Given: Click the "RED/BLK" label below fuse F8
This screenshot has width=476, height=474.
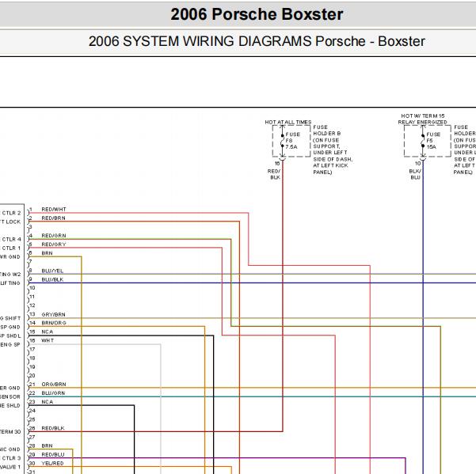Looking at the screenshot, I should tap(274, 174).
